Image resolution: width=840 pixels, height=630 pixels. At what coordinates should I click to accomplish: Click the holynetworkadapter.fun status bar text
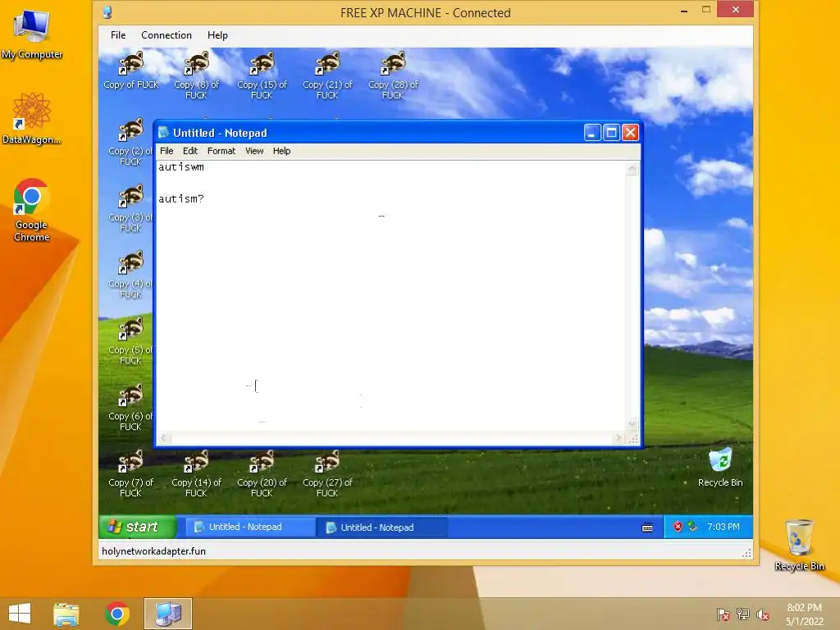pos(153,551)
